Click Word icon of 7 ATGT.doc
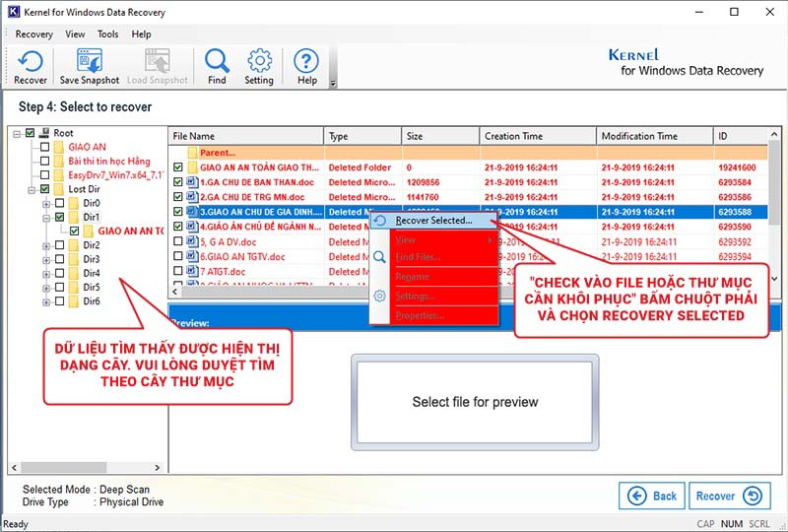Image resolution: width=788 pixels, height=532 pixels. [192, 271]
